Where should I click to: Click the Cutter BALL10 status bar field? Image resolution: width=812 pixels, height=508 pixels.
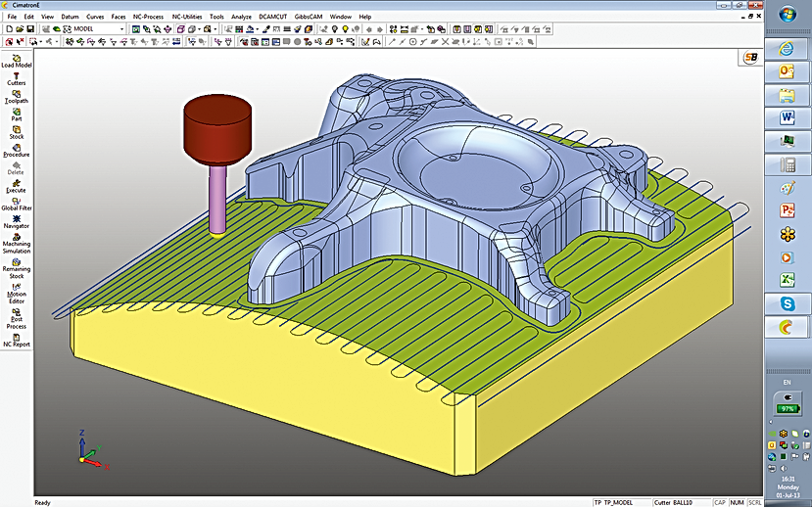pyautogui.click(x=682, y=502)
